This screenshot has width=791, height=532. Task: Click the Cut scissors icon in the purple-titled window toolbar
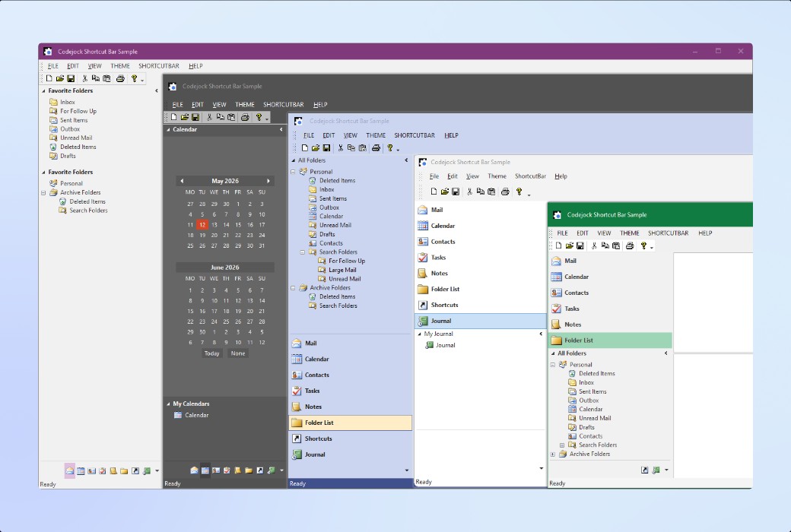84,78
